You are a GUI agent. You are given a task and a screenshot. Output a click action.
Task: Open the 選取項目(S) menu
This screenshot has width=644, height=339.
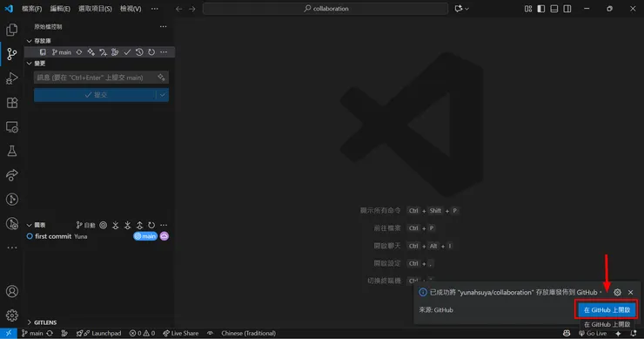95,9
